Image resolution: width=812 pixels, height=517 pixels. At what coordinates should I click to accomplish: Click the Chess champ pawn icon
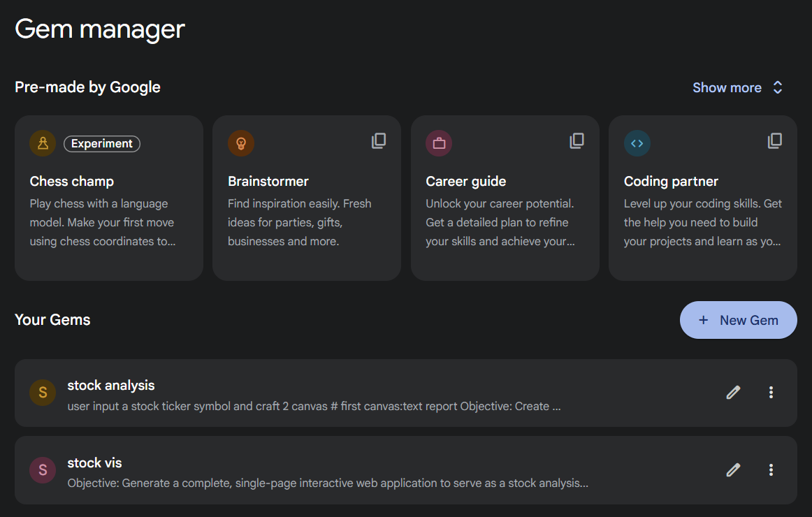click(43, 143)
